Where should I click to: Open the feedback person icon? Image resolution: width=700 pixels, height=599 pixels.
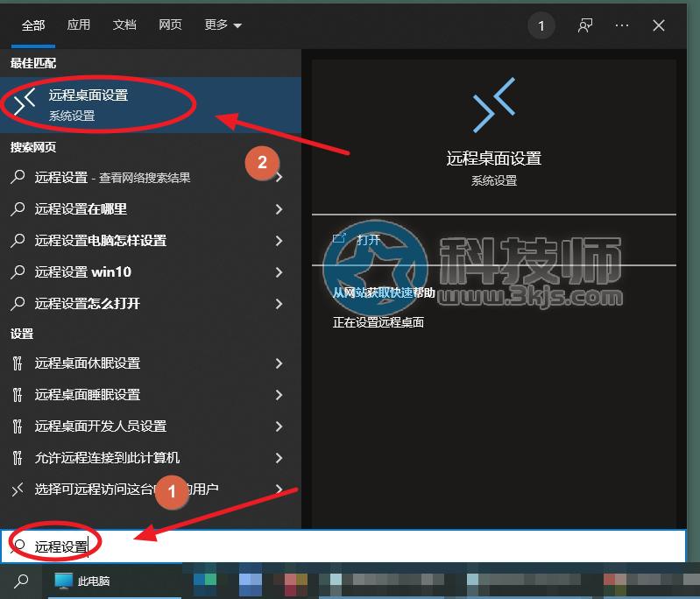[x=585, y=25]
